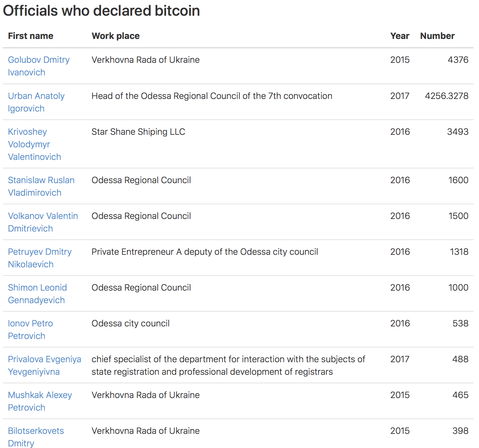
Task: Click the Officials who declared bitcoin heading
Action: point(101,11)
